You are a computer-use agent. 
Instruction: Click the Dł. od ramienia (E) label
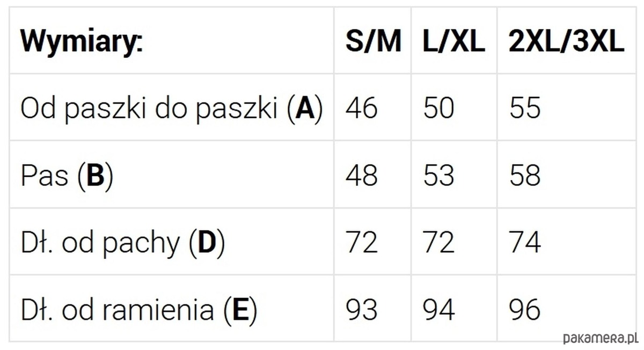[139, 310]
